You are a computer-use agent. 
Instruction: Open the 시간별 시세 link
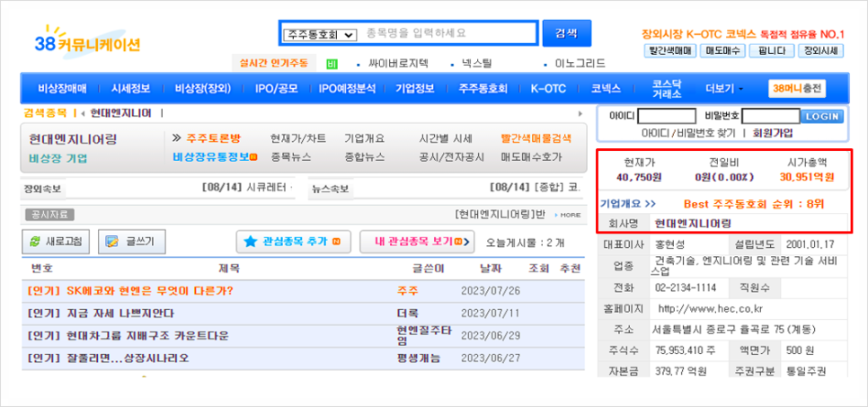tap(446, 138)
